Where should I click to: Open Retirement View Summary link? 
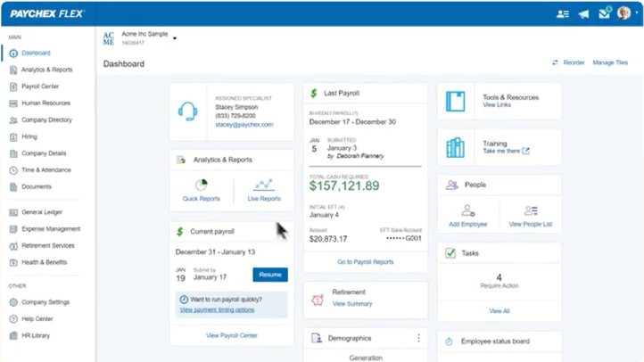(352, 304)
